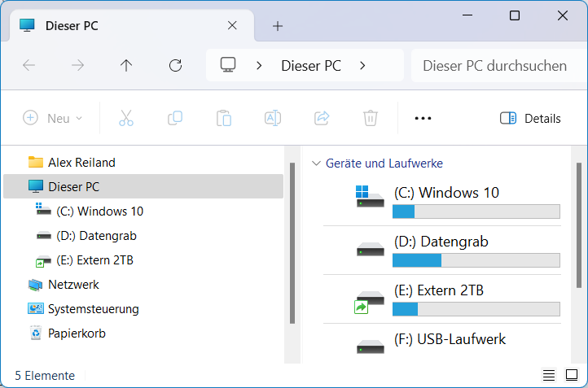Click the Delete trash can icon
This screenshot has width=588, height=388.
pyautogui.click(x=370, y=118)
